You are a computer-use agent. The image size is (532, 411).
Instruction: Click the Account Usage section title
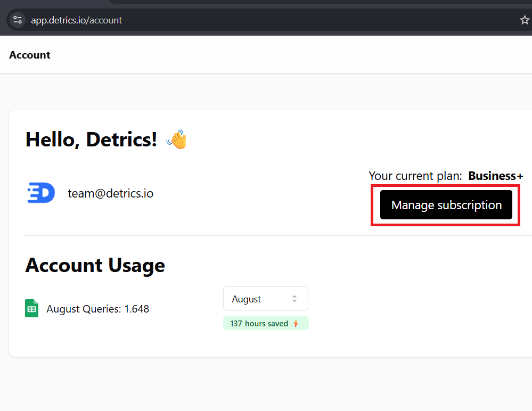click(95, 265)
